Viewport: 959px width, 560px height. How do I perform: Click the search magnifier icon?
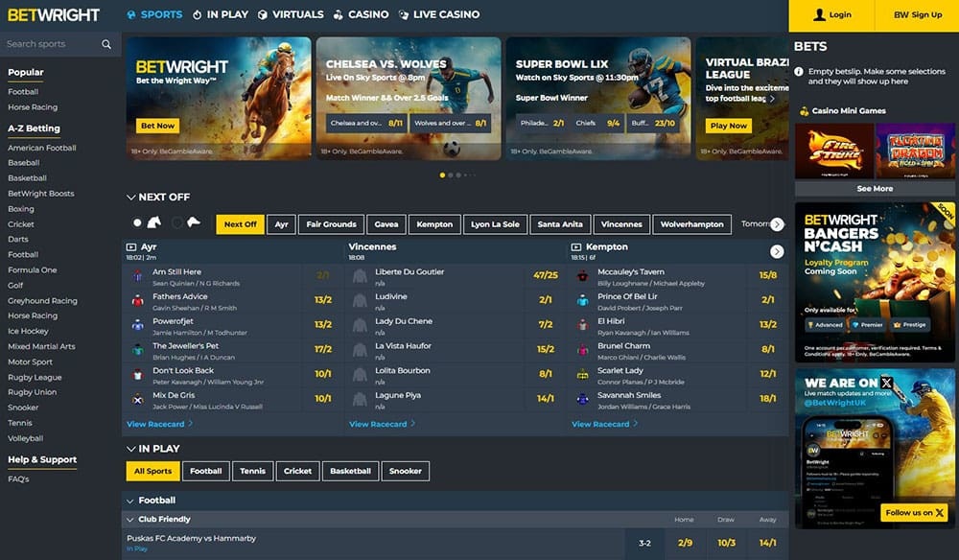(106, 44)
